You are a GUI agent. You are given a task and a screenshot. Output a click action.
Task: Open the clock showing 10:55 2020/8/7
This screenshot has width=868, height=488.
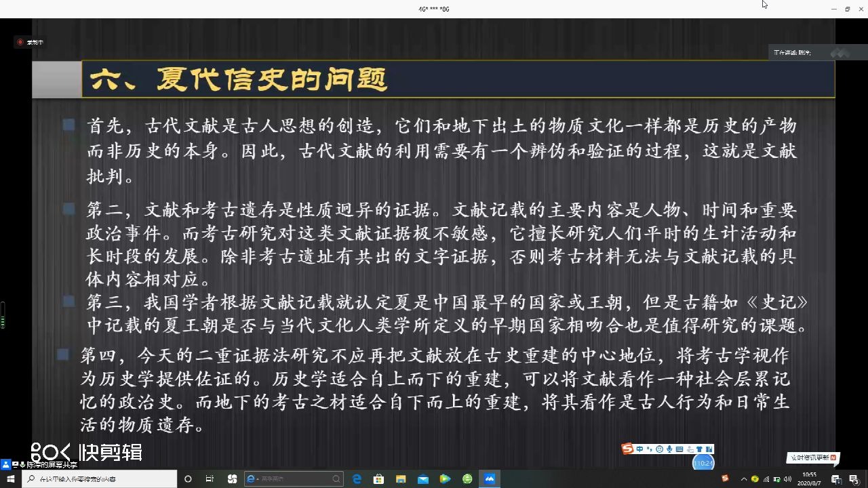tap(810, 479)
